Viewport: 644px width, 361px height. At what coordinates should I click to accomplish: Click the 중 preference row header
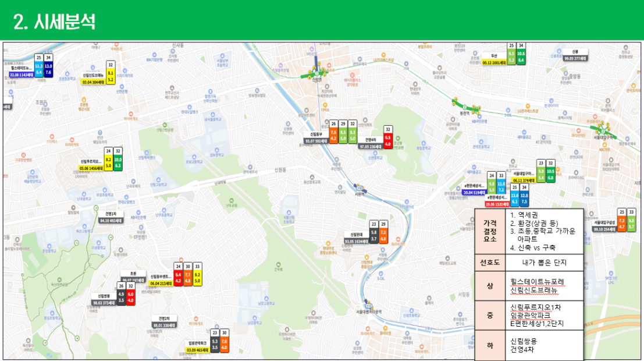coord(490,316)
